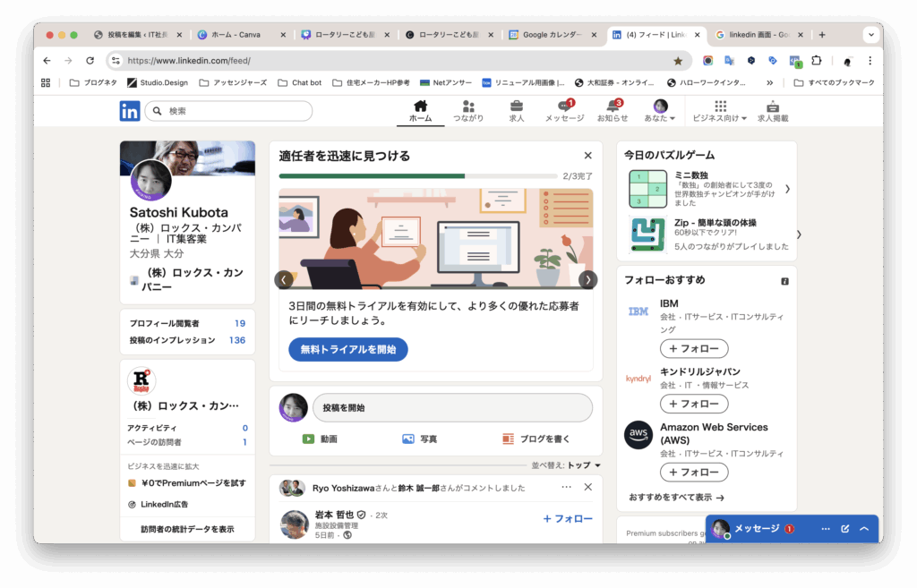Image resolution: width=917 pixels, height=588 pixels.
Task: Bookmark this page with the star icon
Action: [x=678, y=61]
